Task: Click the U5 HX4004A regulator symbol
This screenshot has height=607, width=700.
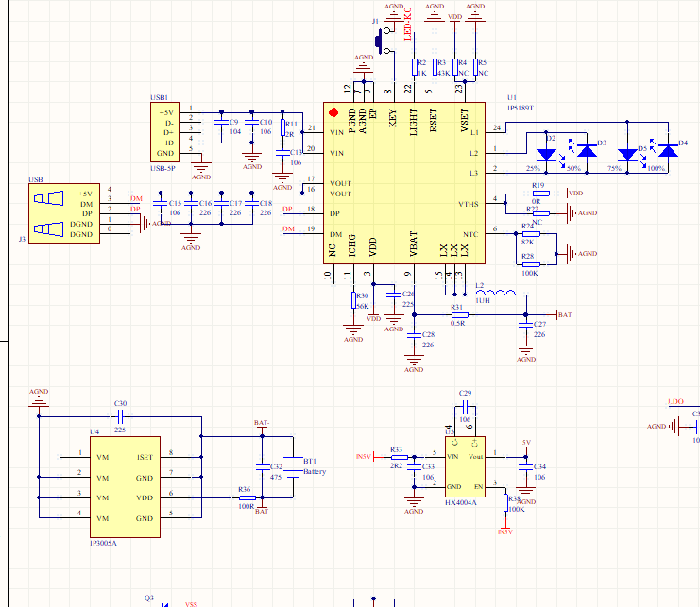Action: point(465,466)
